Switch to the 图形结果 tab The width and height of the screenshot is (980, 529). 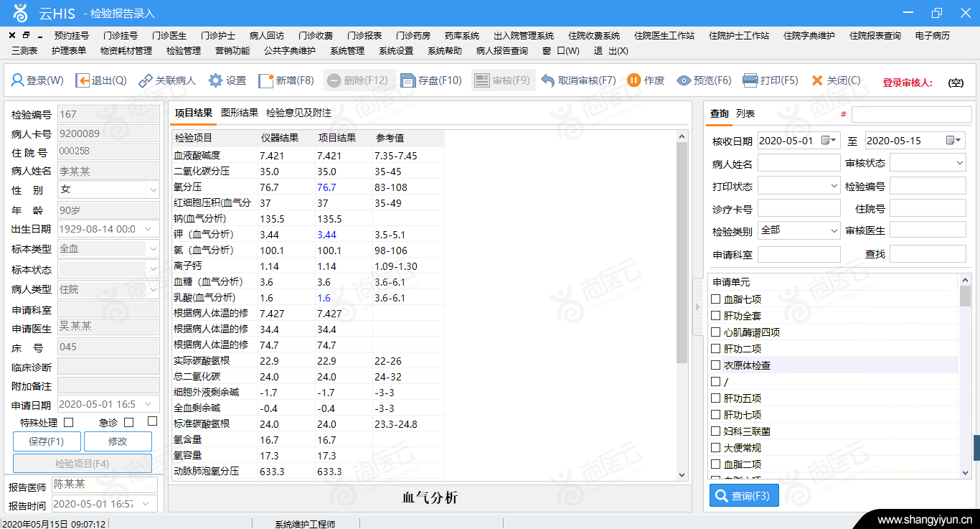240,113
